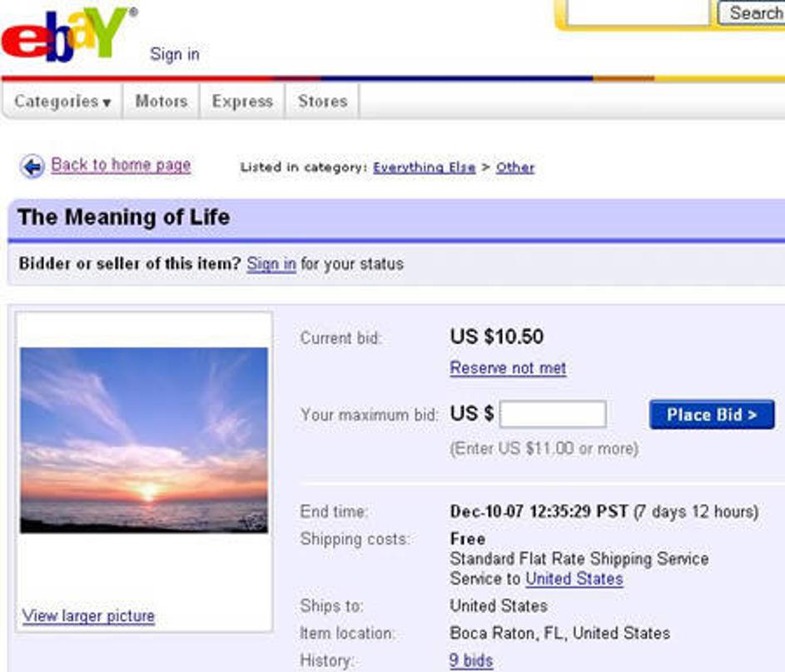Follow the Back to home page link

[x=122, y=165]
